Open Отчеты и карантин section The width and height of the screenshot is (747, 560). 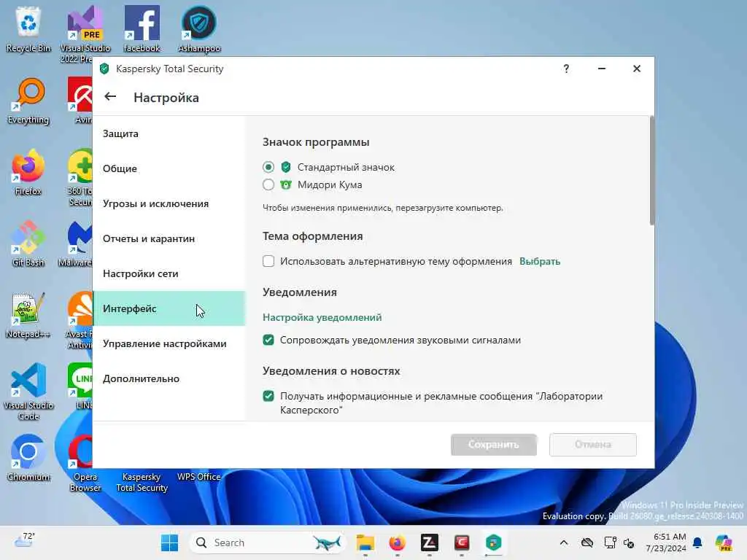pyautogui.click(x=169, y=238)
